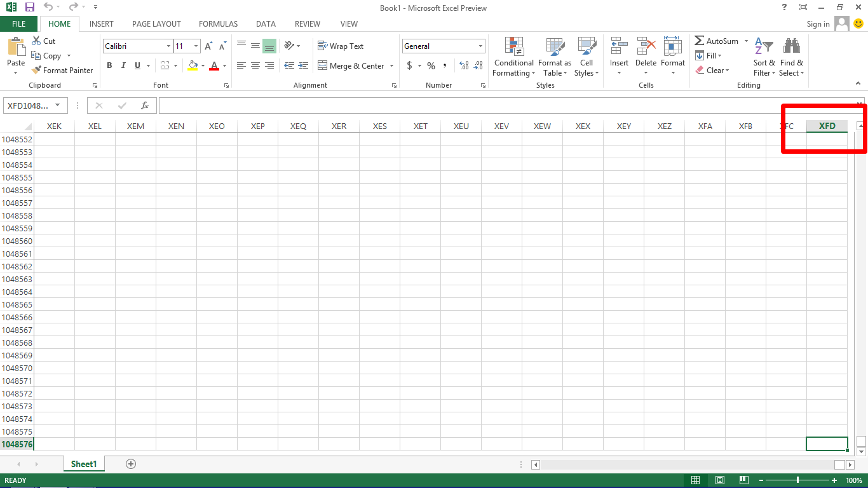Switch to the FORMULAS ribbon tab
This screenshot has height=488, width=868.
coord(218,24)
